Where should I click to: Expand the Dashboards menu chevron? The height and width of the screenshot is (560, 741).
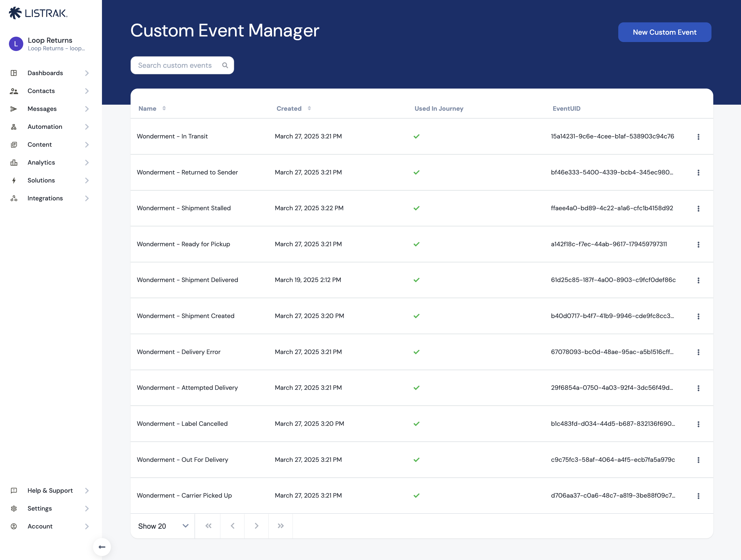[x=87, y=73]
